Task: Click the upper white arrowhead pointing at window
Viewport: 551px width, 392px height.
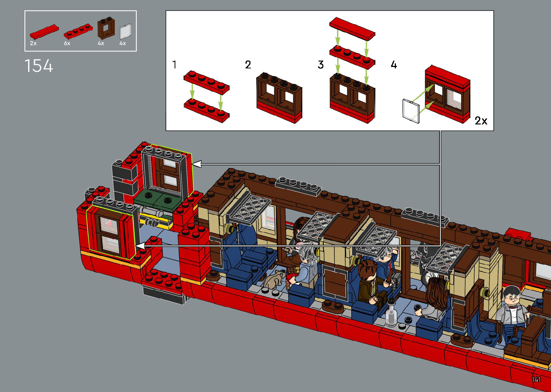Action: coord(197,164)
